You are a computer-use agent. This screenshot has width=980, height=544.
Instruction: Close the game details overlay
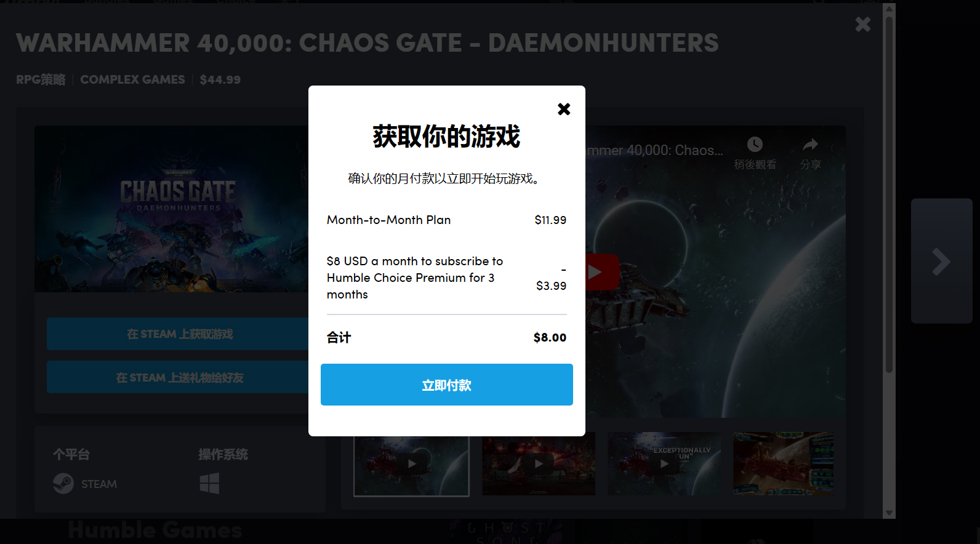(863, 24)
